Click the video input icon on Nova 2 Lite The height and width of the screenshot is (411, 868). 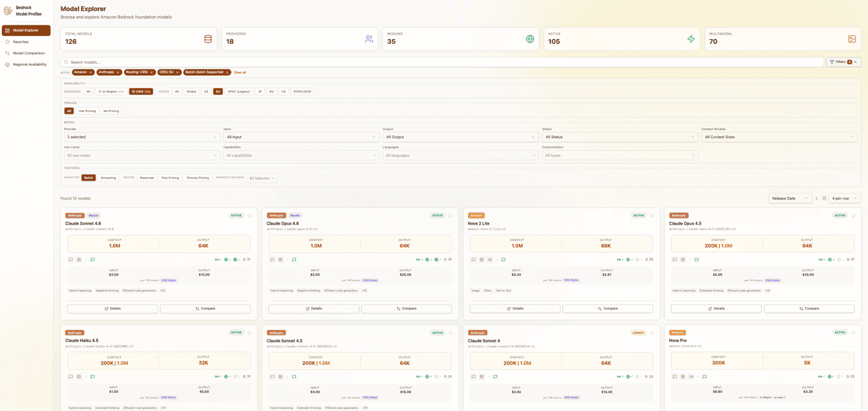point(490,260)
